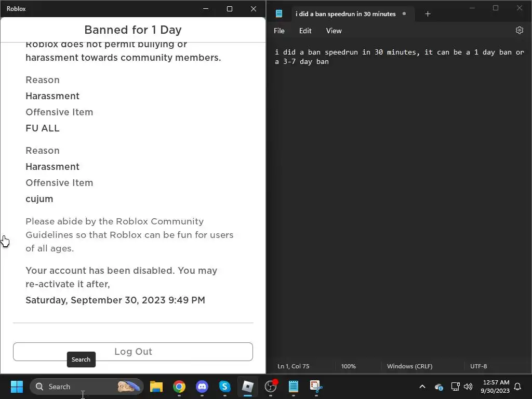Click the network tray icon
The image size is (532, 399).
[x=455, y=387]
